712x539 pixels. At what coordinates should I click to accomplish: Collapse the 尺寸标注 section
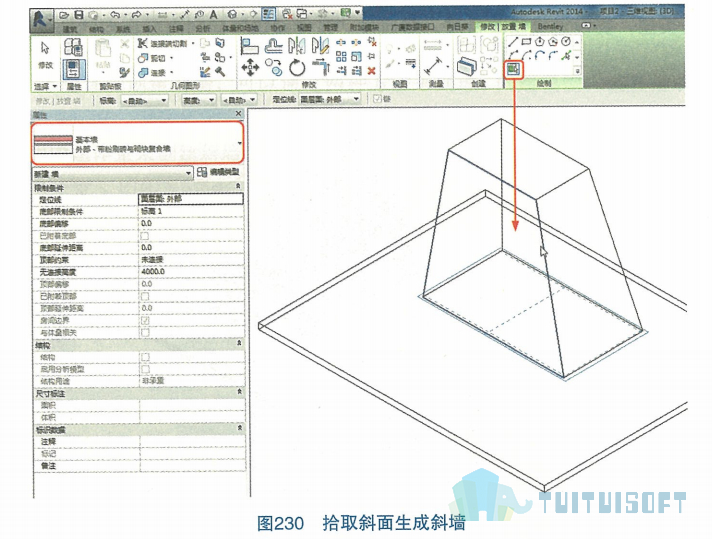click(x=239, y=391)
